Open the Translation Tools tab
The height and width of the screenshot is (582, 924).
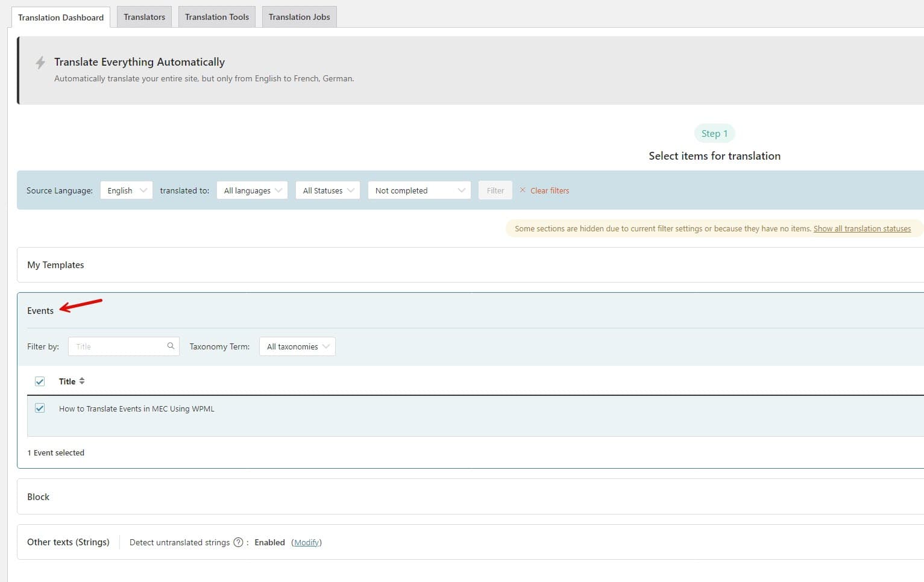click(x=216, y=17)
